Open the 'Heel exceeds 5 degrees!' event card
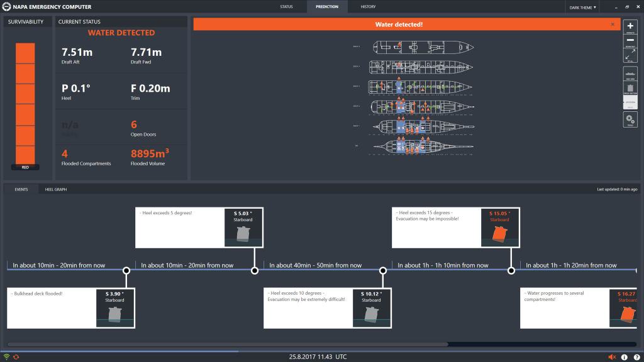This screenshot has height=362, width=644. pyautogui.click(x=199, y=228)
